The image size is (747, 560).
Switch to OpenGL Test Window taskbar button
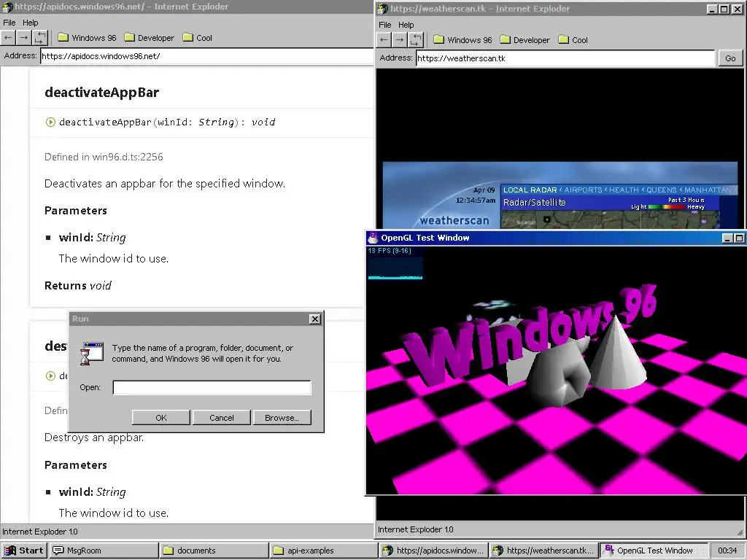tap(653, 551)
